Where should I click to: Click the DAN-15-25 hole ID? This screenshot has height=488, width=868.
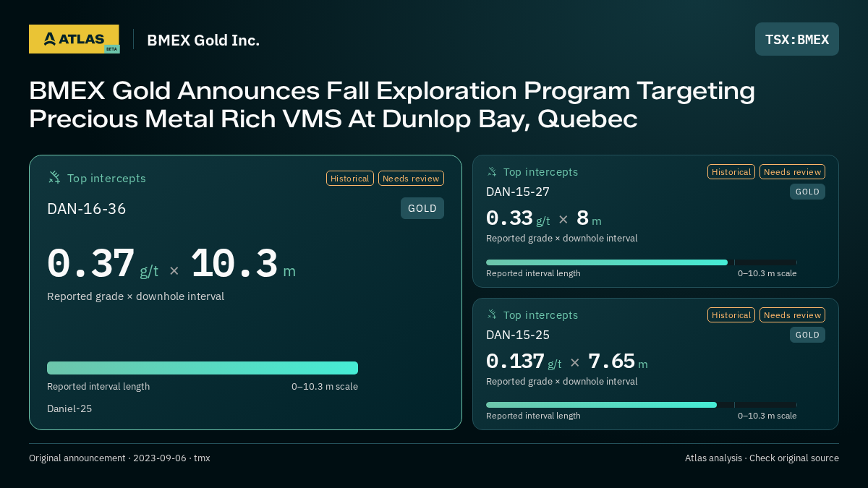click(x=518, y=335)
